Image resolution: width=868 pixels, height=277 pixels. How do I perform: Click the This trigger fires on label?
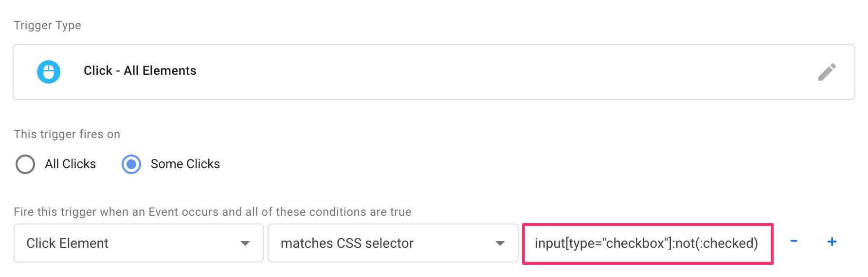point(67,134)
